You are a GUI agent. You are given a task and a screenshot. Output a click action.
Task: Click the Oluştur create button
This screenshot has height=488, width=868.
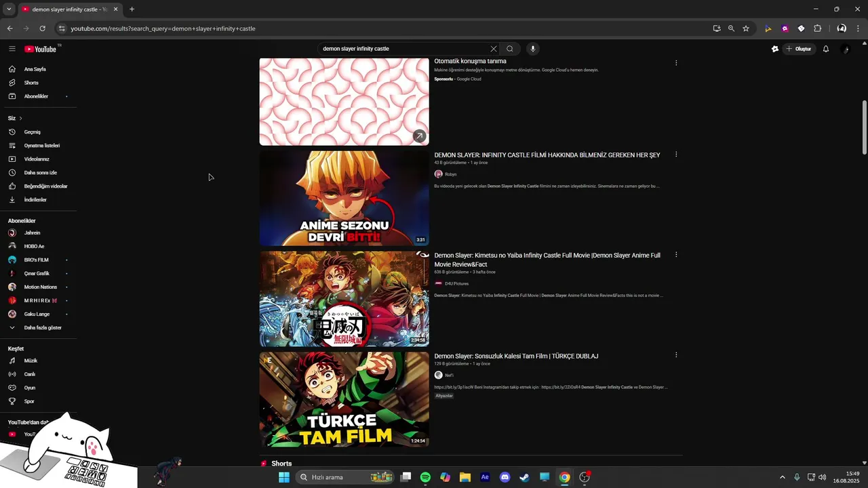click(x=799, y=49)
